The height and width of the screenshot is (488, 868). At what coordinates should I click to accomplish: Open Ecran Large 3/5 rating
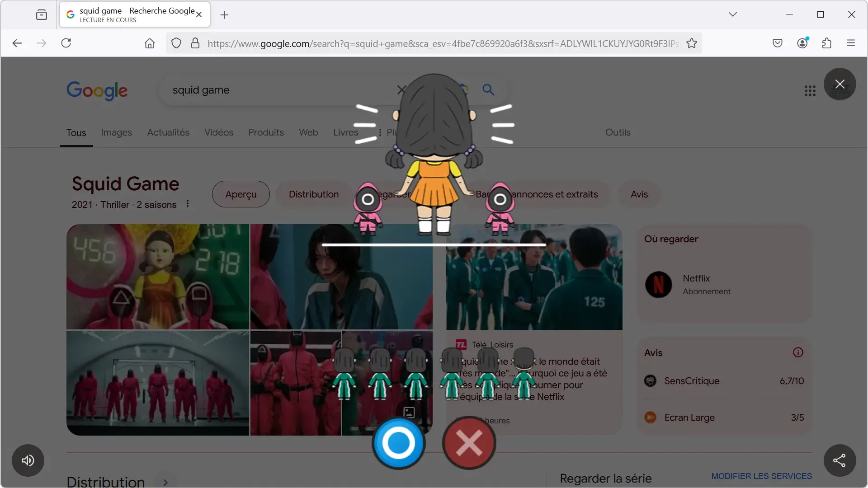(x=724, y=418)
